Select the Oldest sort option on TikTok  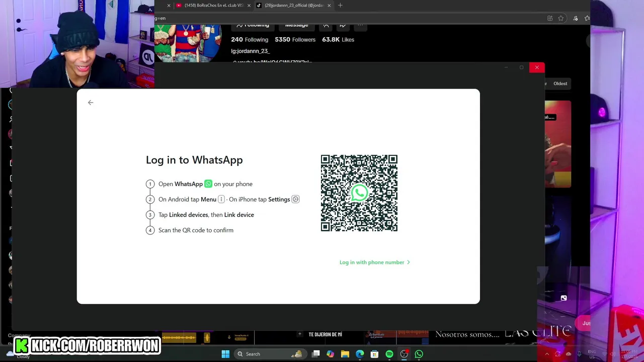point(560,83)
